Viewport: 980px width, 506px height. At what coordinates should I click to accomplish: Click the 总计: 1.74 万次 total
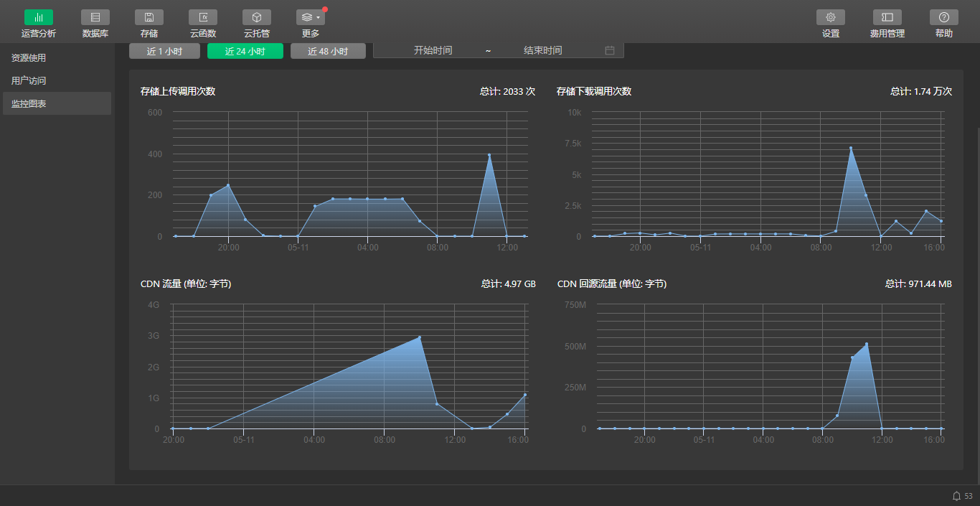click(x=921, y=91)
